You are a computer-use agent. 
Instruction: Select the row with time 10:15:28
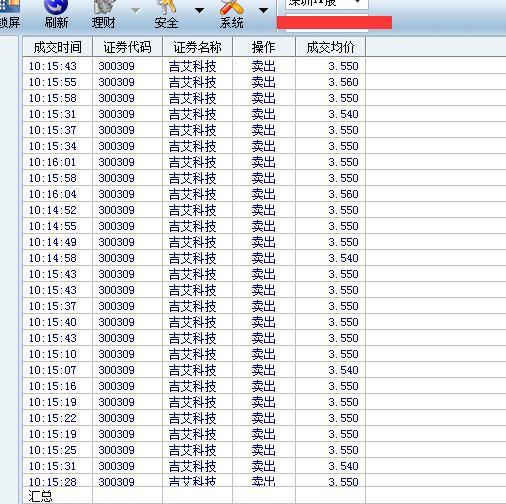tap(264, 481)
